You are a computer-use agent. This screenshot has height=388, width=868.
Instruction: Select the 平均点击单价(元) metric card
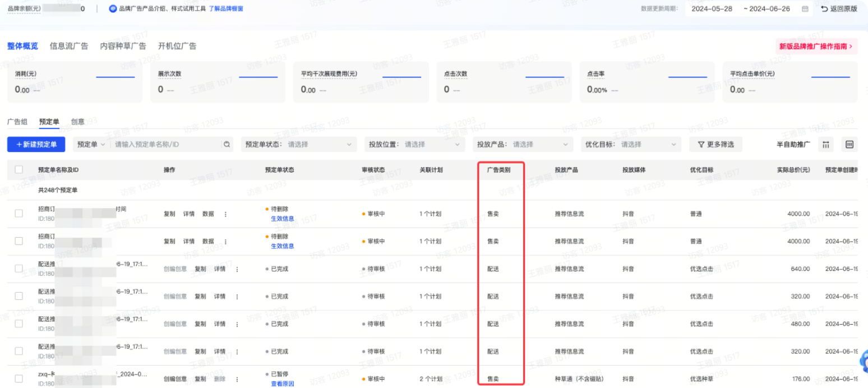pos(790,82)
